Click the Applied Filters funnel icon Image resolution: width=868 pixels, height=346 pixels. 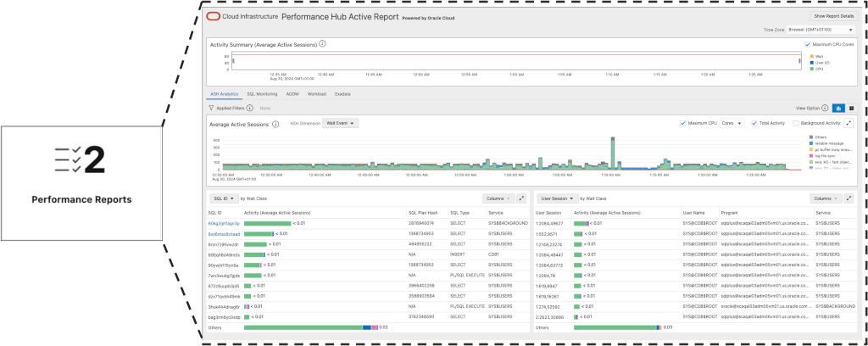coord(211,108)
